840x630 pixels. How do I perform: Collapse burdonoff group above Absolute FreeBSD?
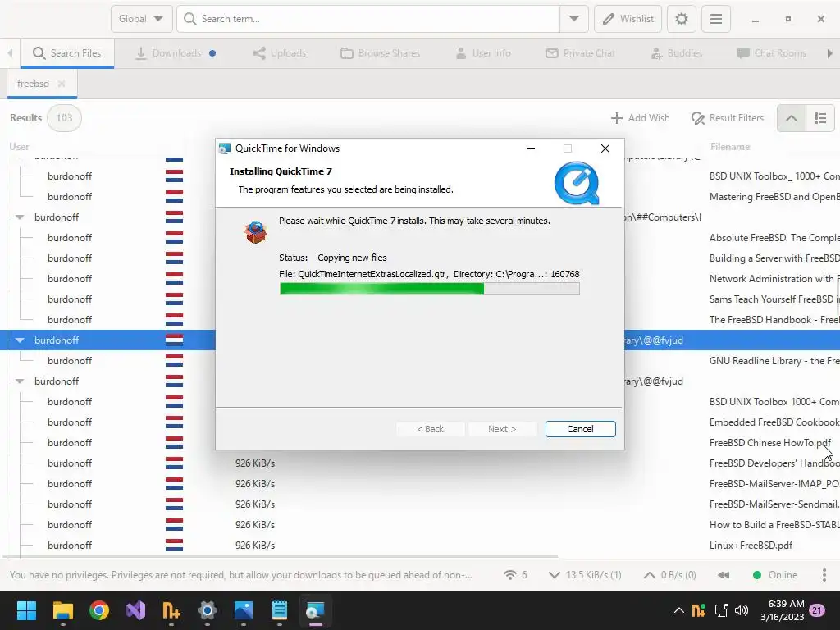point(20,217)
